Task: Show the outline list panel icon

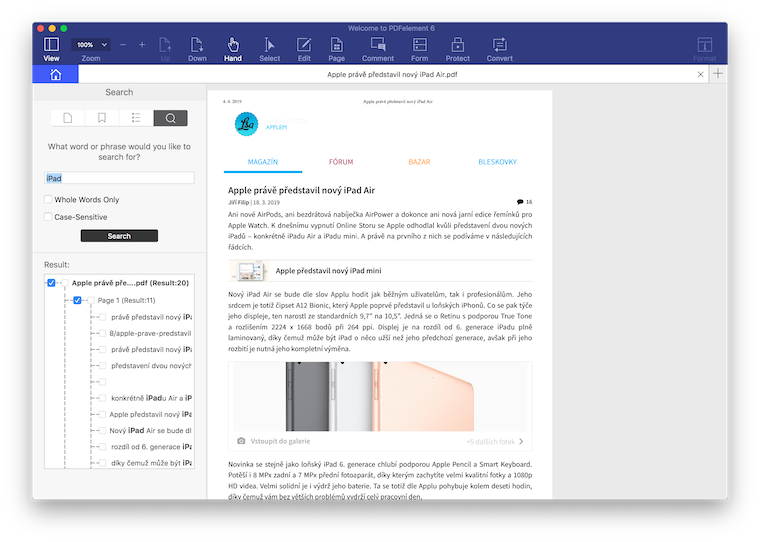Action: 136,118
